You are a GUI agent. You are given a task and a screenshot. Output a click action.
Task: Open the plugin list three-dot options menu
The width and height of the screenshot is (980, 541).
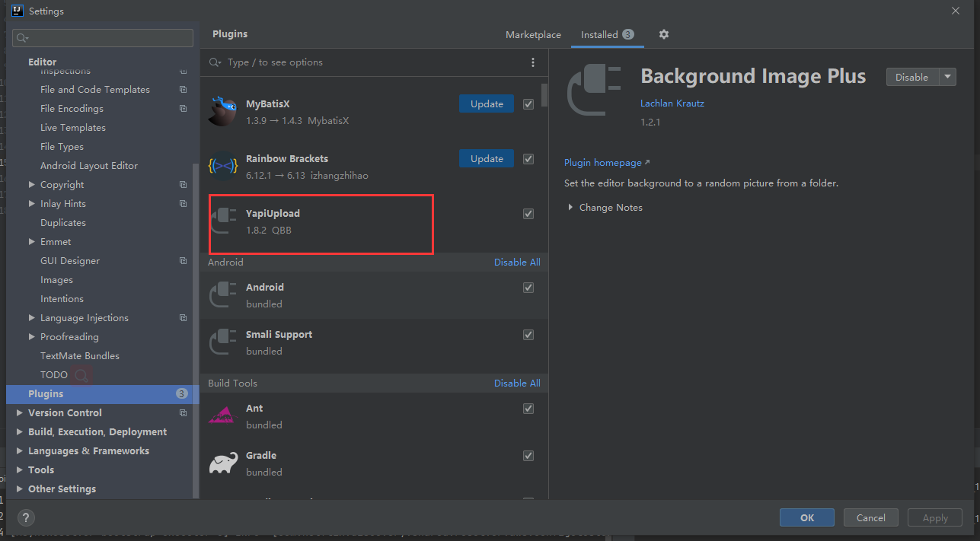coord(532,62)
